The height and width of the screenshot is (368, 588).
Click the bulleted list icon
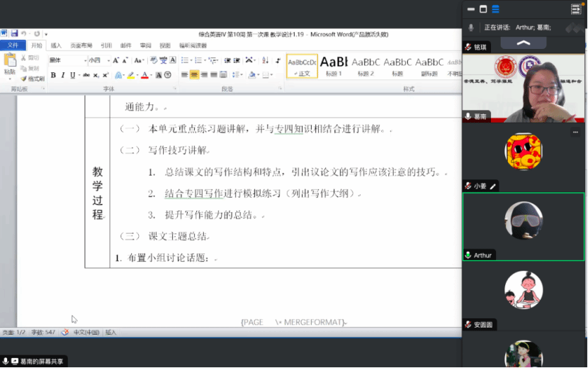(183, 60)
